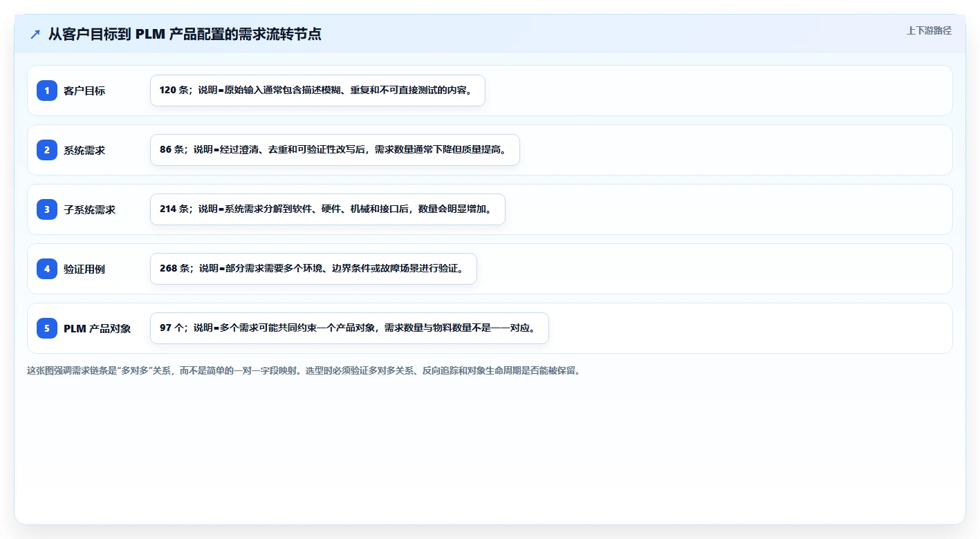Select the title 从客户目标到 PLM 产品配置的需求流转节点

coord(185,34)
